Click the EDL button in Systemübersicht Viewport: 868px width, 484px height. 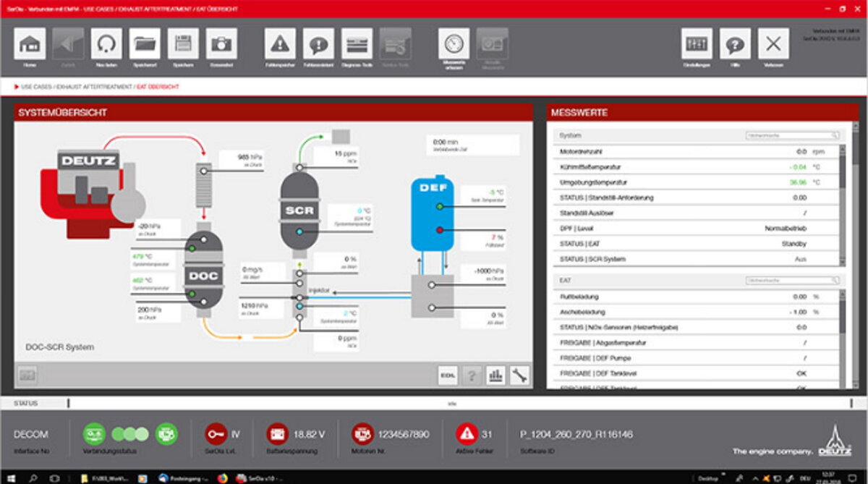pos(448,375)
